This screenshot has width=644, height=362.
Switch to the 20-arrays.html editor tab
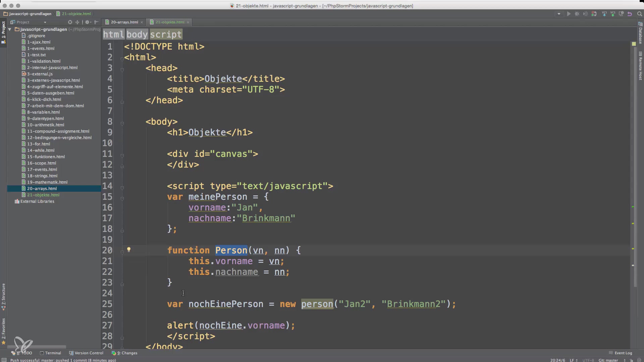(x=124, y=22)
